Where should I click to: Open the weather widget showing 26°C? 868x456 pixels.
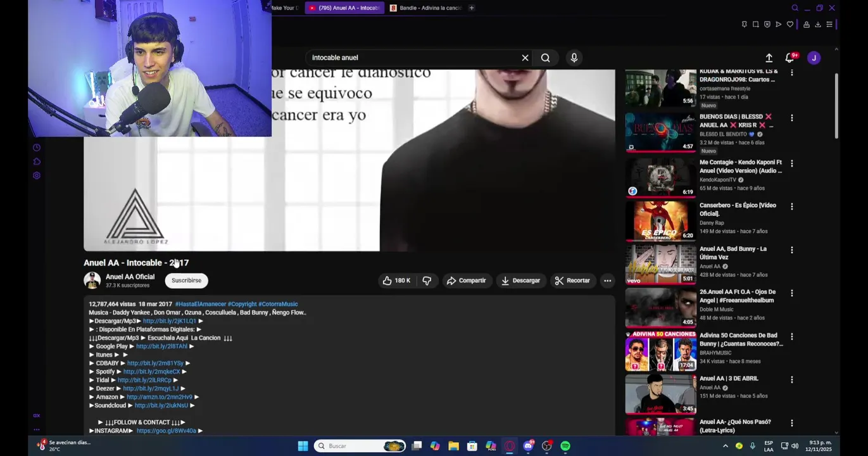tap(63, 446)
